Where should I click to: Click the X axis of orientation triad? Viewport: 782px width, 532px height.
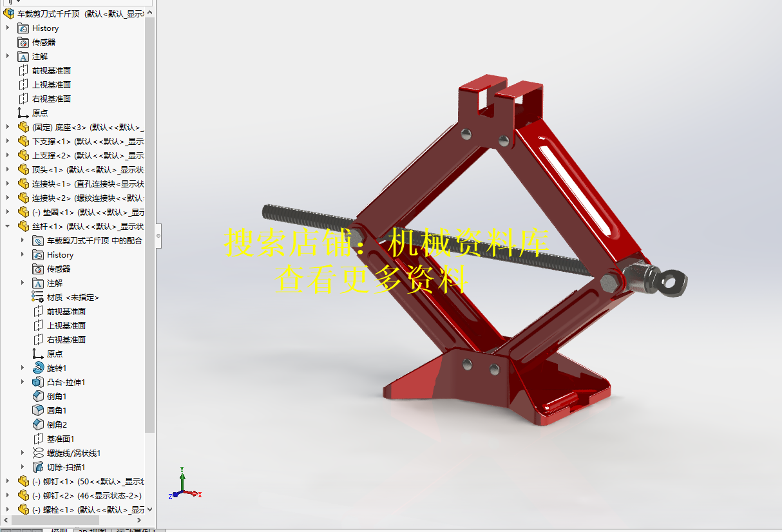[x=193, y=494]
